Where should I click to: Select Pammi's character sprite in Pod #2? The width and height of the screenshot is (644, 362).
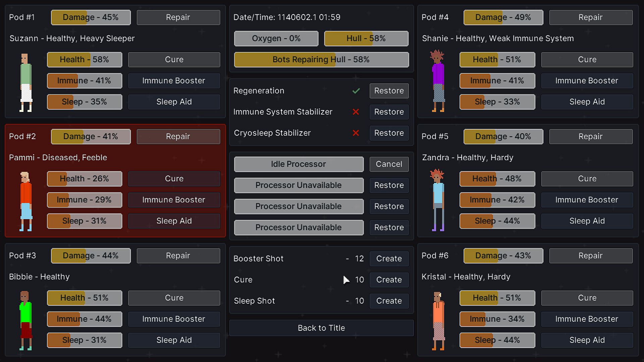25,201
